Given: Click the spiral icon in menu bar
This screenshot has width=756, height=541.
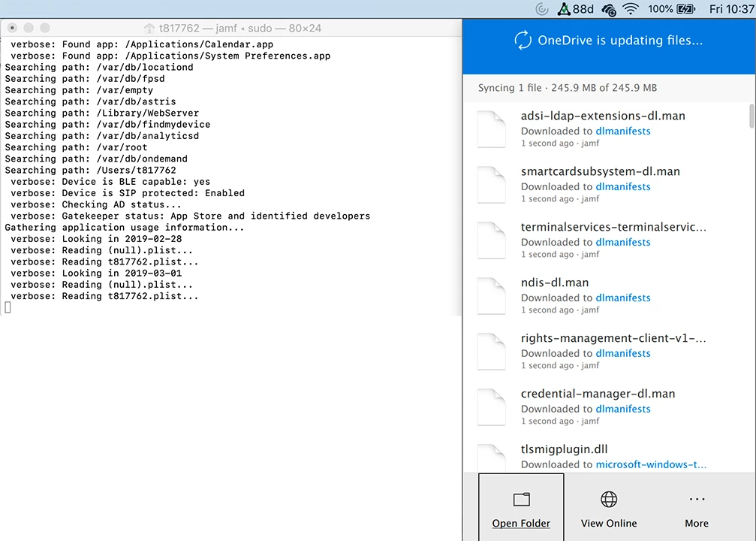Looking at the screenshot, I should [542, 9].
